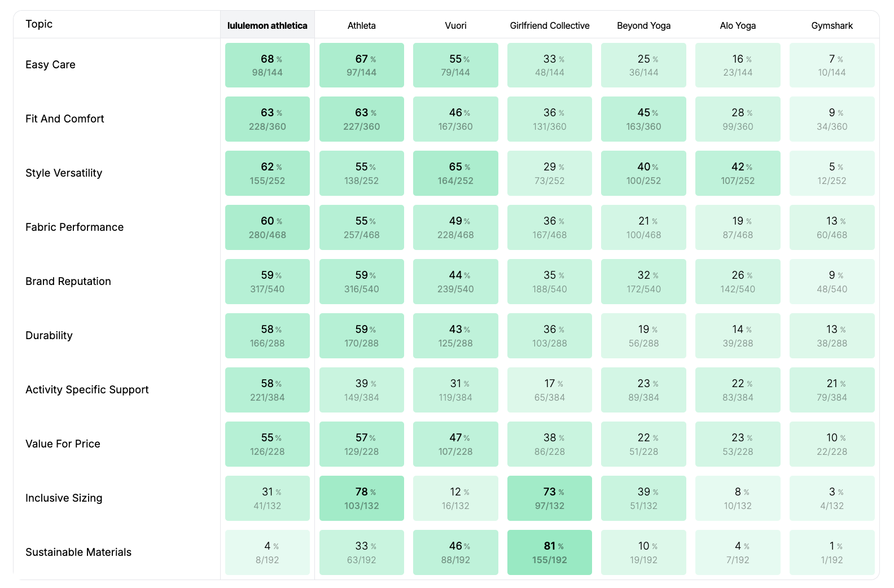The image size is (894, 588).
Task: Click the 239/540 Vuori cell
Action: click(455, 282)
